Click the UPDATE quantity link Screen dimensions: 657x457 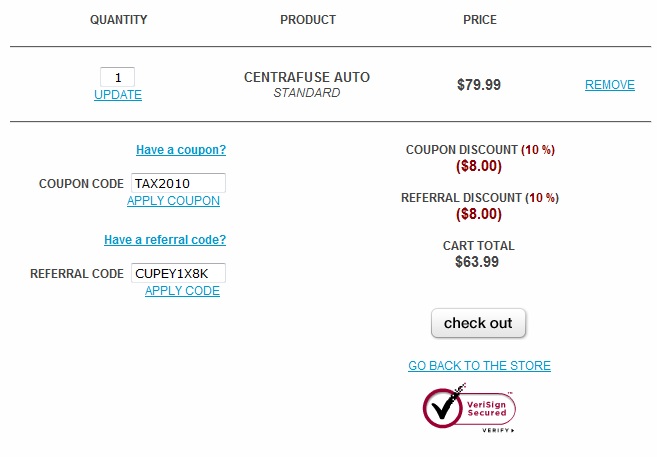click(118, 95)
